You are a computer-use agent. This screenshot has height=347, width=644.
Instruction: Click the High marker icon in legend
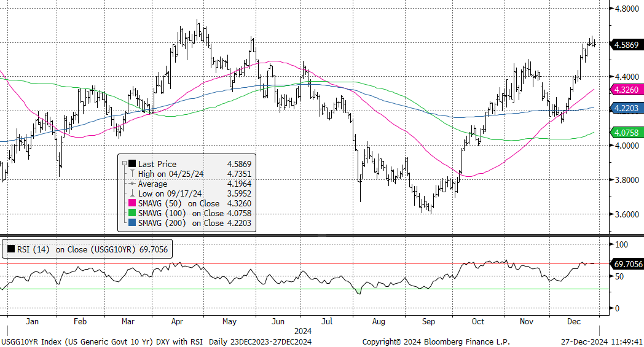(x=132, y=174)
